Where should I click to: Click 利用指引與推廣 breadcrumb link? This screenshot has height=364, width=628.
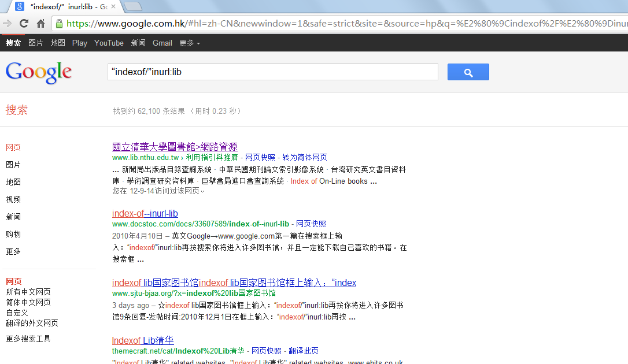tap(212, 157)
